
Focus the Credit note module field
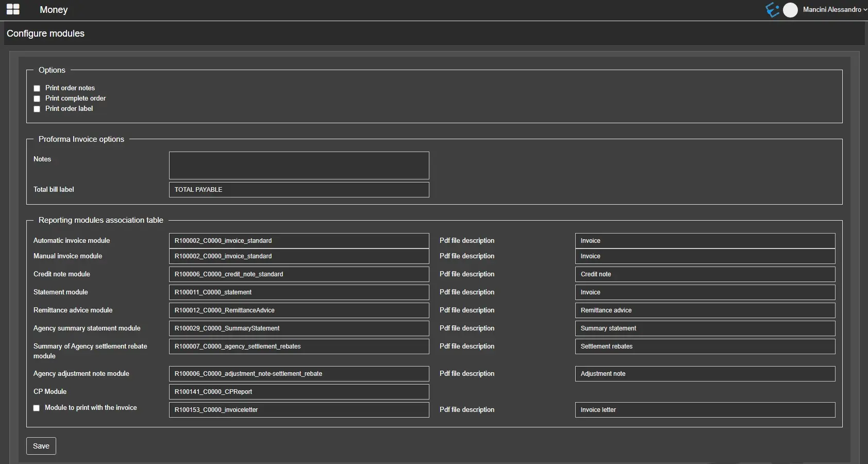coord(299,274)
